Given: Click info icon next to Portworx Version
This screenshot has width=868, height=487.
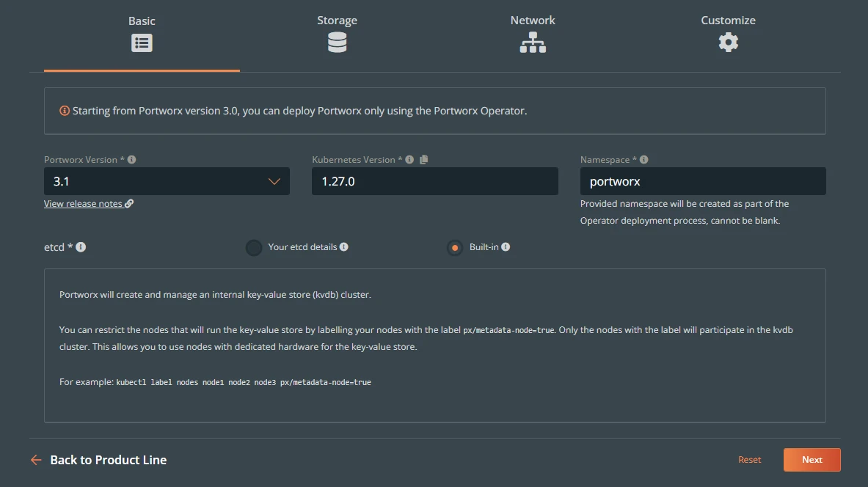Looking at the screenshot, I should pyautogui.click(x=132, y=159).
